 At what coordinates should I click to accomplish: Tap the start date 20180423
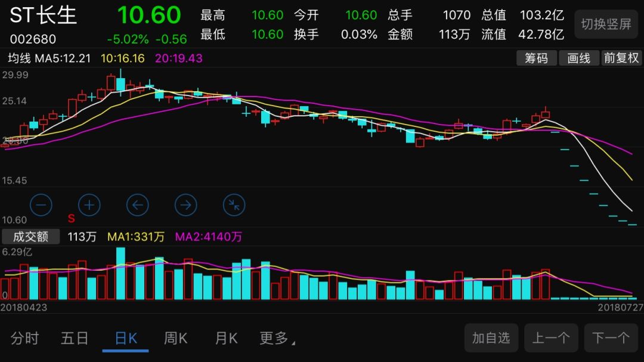(24, 307)
